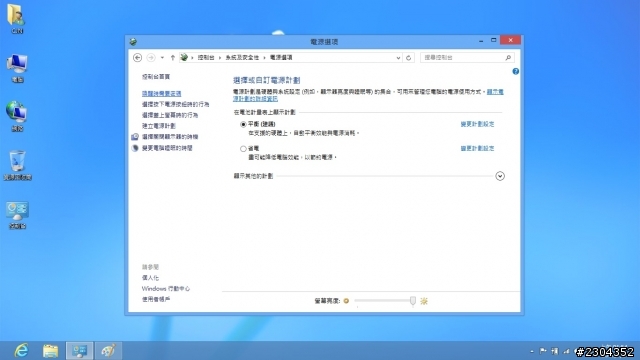Open Choose when to turn off display

pos(170,137)
